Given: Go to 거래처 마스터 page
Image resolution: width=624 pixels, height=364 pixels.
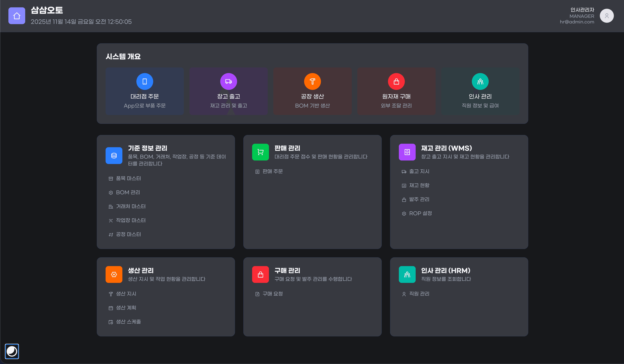Looking at the screenshot, I should tap(130, 206).
